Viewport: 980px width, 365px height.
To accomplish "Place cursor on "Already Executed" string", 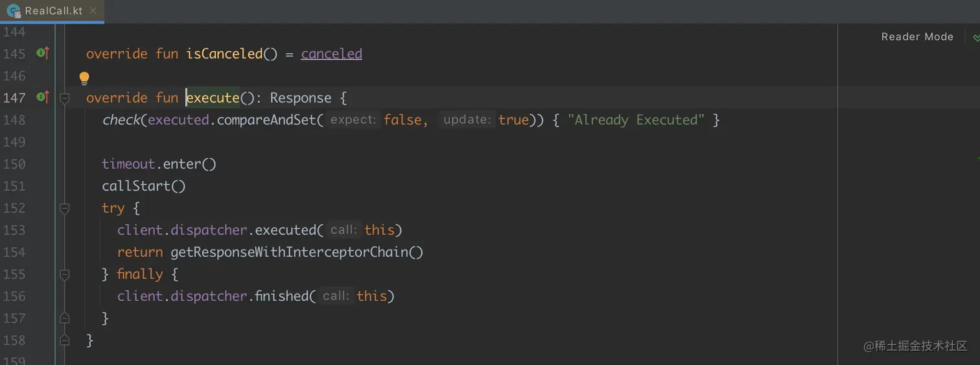I will 635,120.
